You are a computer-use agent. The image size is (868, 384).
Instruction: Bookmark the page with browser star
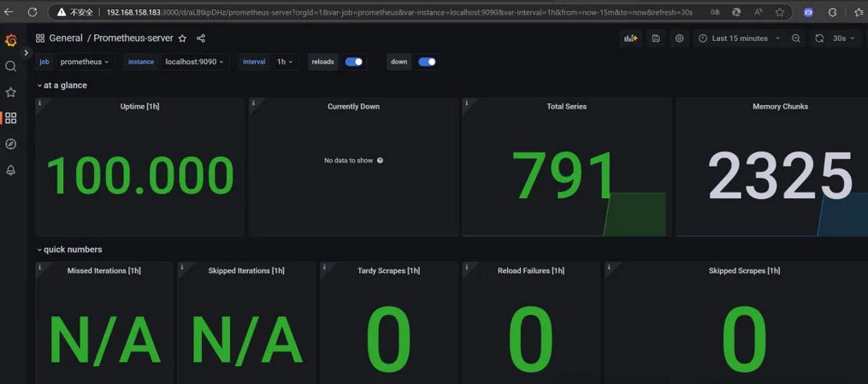[779, 12]
